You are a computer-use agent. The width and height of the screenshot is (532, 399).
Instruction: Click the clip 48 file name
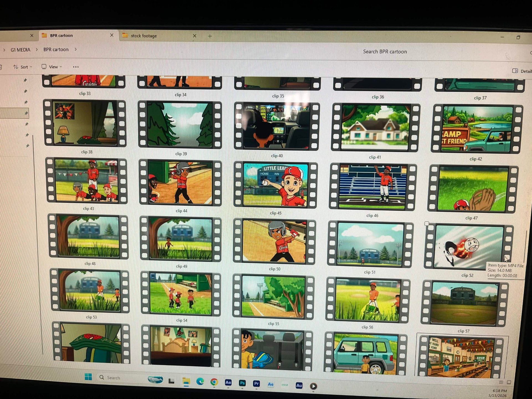click(x=90, y=264)
